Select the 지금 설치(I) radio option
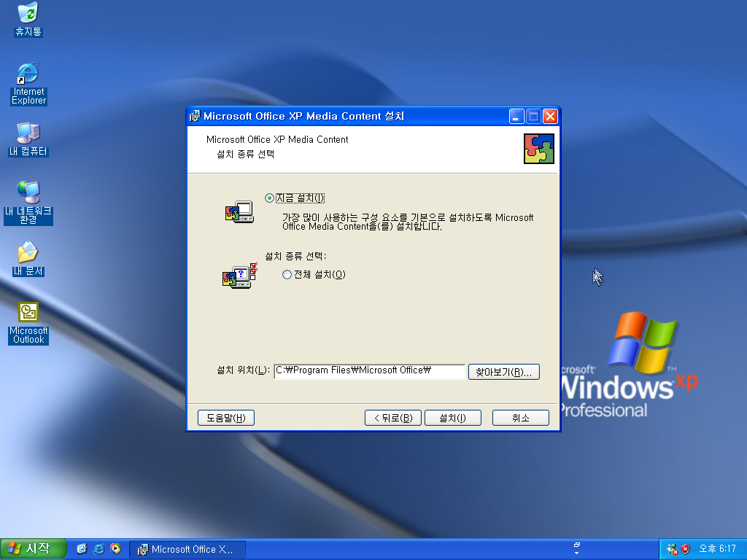This screenshot has height=560, width=747. (x=295, y=198)
